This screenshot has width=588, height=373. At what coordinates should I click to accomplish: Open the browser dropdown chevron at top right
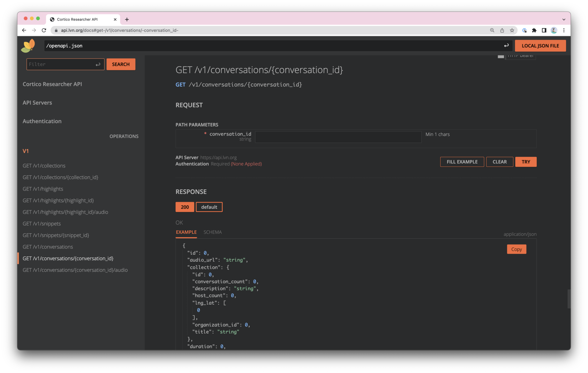[x=564, y=19]
